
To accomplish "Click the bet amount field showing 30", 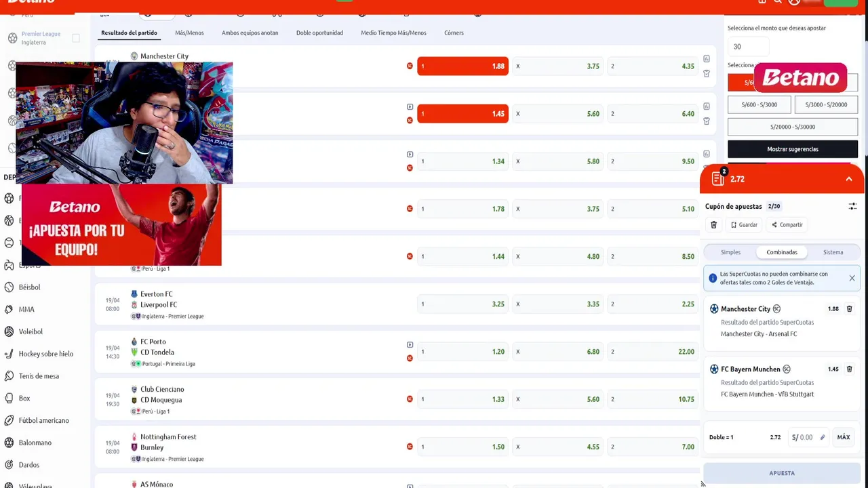I will click(749, 47).
